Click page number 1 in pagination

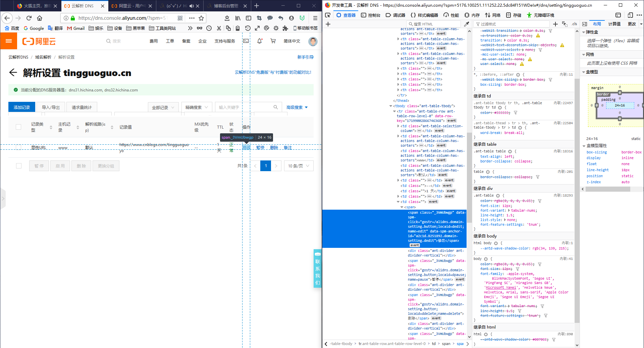pos(266,166)
